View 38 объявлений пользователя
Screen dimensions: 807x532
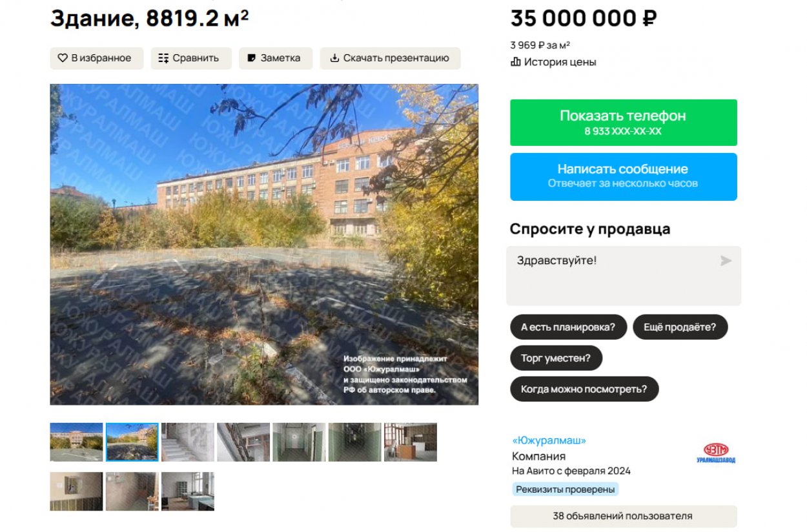coord(623,517)
